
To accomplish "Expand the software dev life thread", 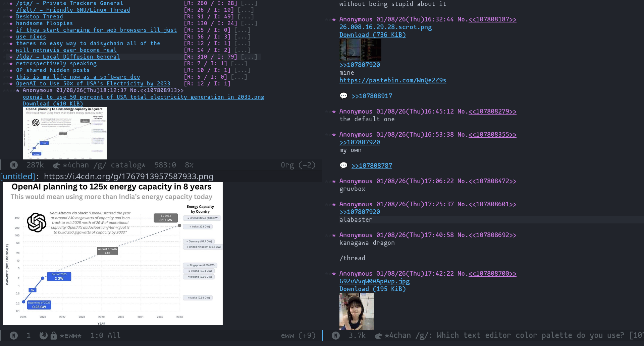I will [x=239, y=77].
